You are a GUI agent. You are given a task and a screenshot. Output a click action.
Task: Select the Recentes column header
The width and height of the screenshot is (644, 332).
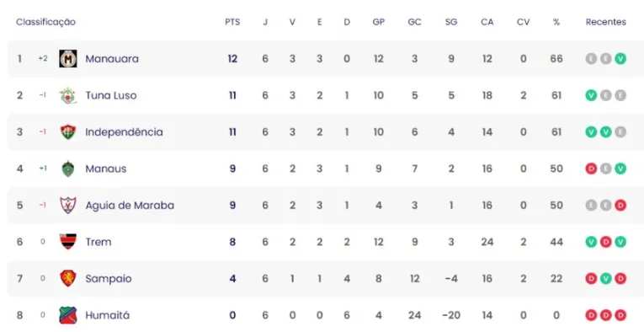[x=606, y=22]
